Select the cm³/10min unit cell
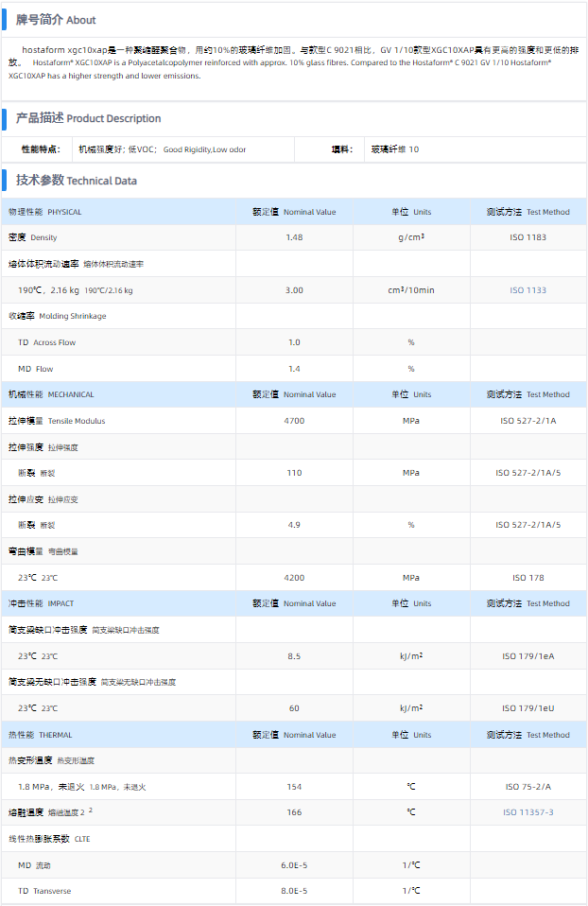 (411, 290)
